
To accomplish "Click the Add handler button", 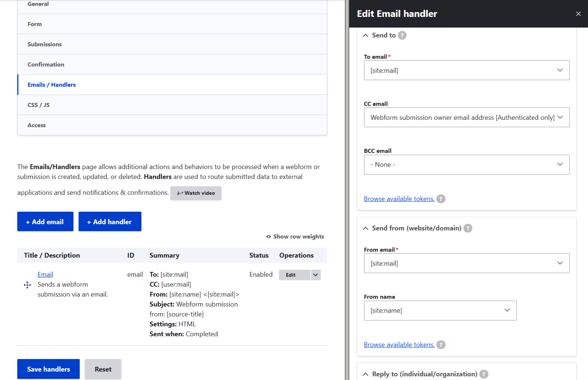I will click(x=110, y=222).
